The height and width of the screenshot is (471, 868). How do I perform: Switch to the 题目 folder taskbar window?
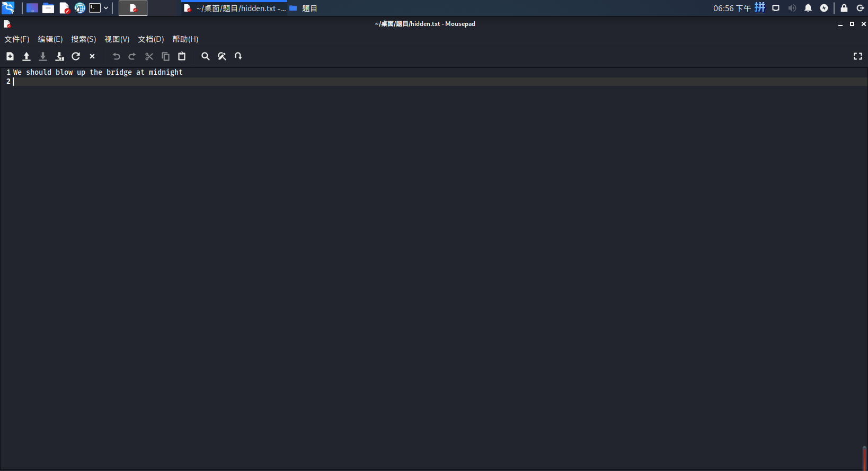coord(304,8)
